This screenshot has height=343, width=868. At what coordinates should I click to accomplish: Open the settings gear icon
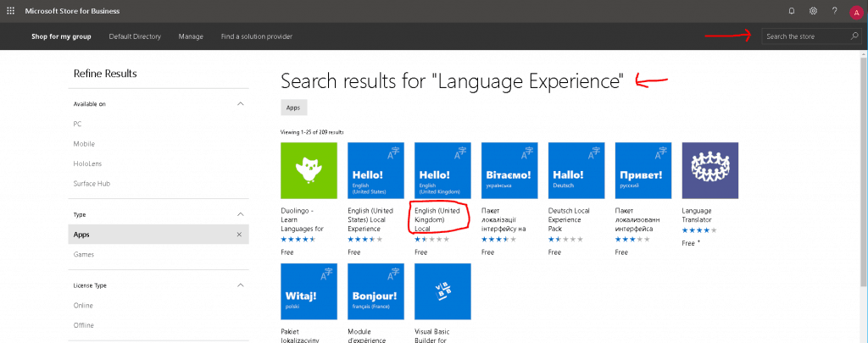[x=813, y=11]
